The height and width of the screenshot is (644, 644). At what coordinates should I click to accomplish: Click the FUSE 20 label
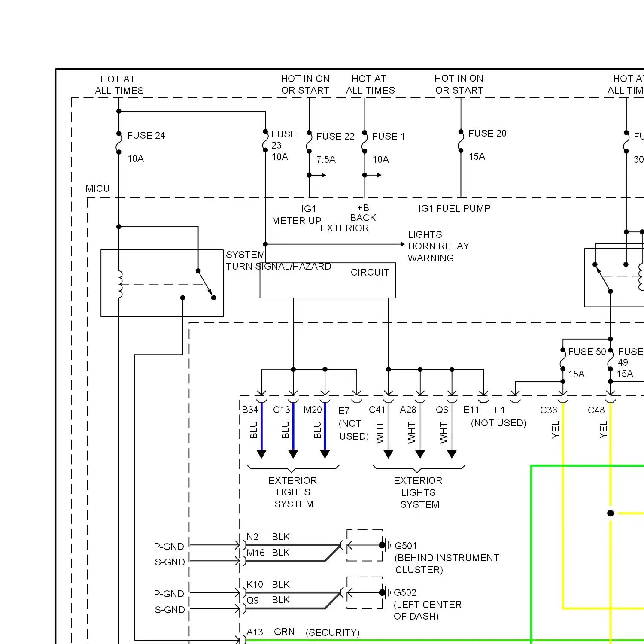(487, 133)
